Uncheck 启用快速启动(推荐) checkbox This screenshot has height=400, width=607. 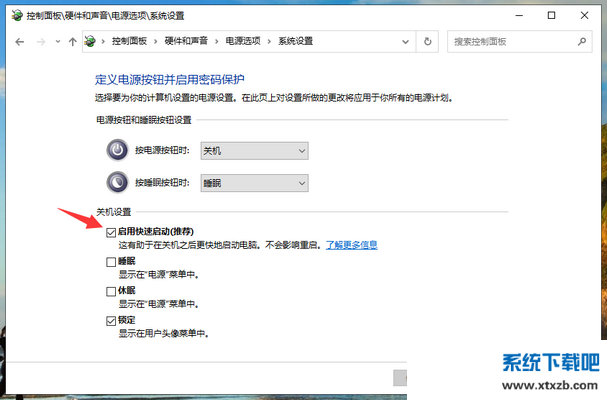point(111,230)
